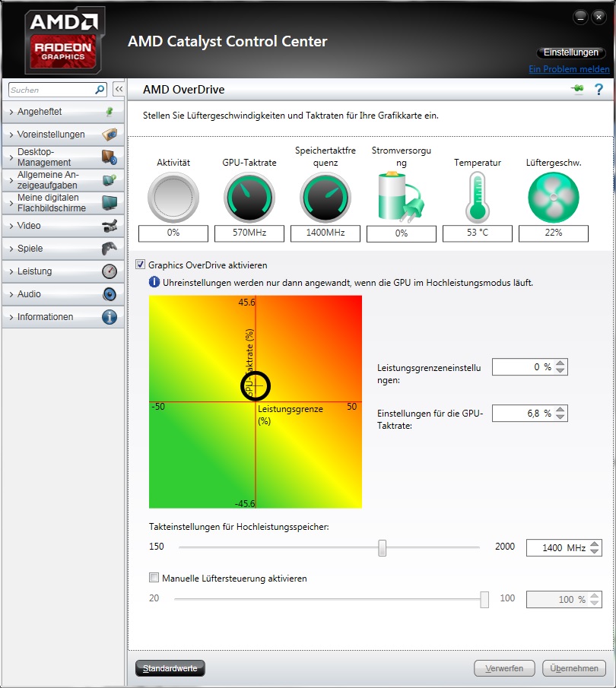Click the Voreinstellungen preset icon
616x688 pixels.
point(110,134)
